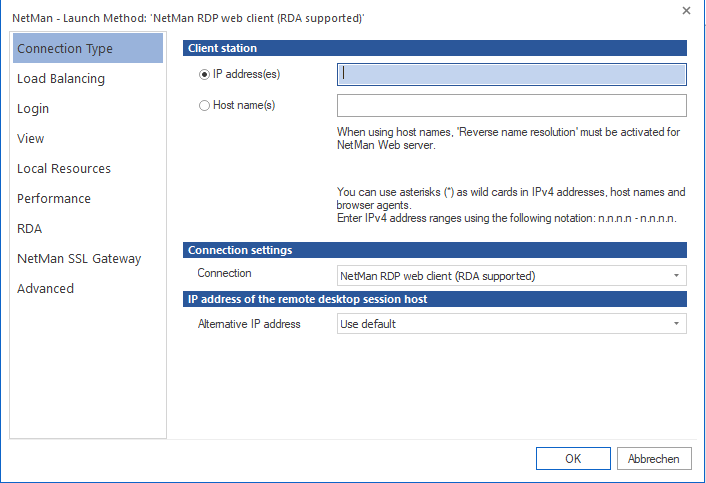
Task: Select NetMan SSL Gateway section
Action: pyautogui.click(x=79, y=259)
